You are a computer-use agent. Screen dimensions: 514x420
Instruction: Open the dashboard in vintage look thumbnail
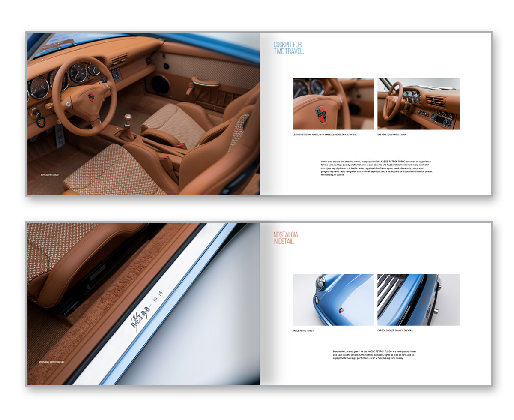click(x=418, y=104)
